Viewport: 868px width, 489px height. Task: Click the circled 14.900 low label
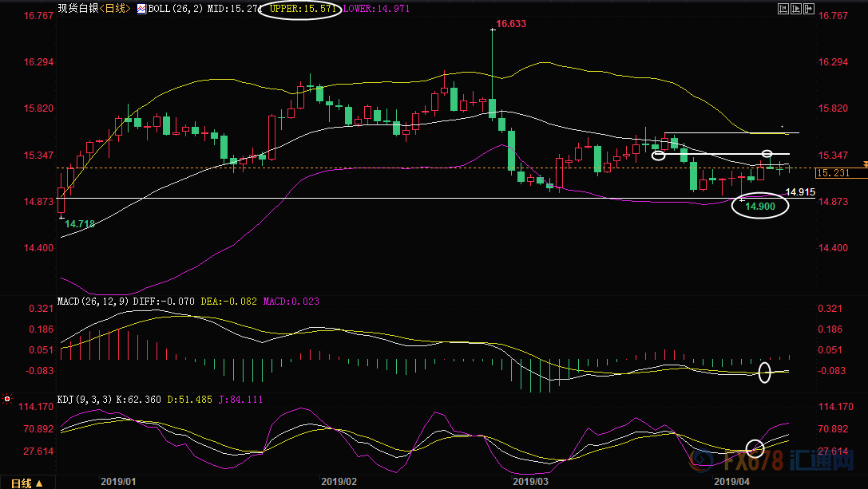pos(759,207)
